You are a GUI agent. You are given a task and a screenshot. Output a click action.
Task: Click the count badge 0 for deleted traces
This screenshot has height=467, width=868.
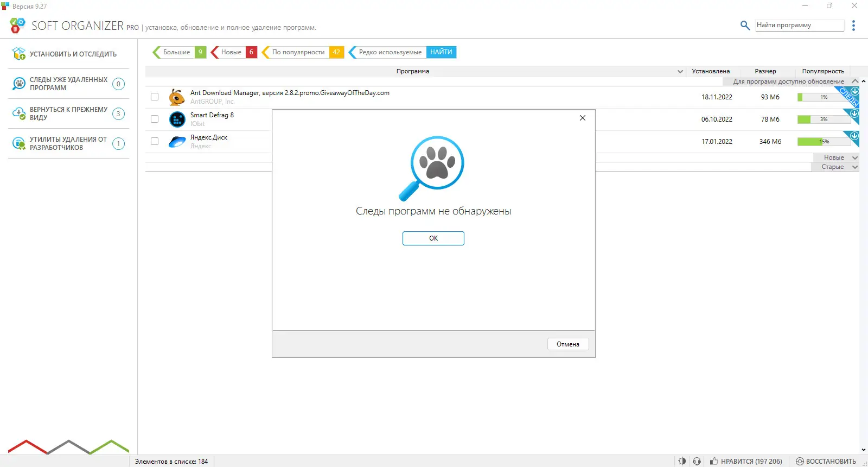pos(118,84)
